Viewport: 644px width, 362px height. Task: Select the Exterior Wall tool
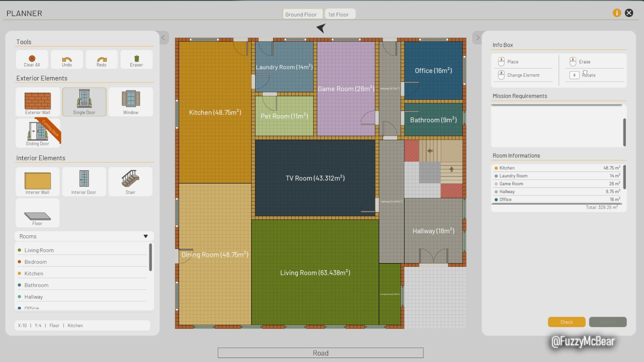coord(38,102)
